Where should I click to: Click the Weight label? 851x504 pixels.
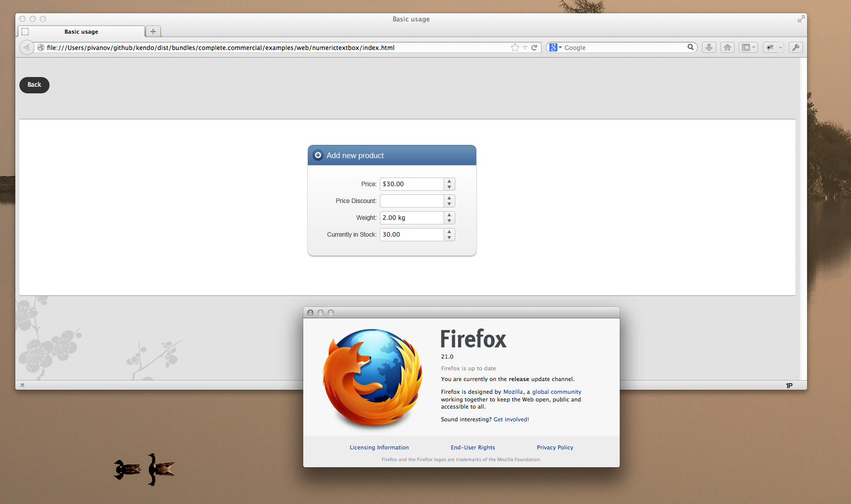coord(366,218)
